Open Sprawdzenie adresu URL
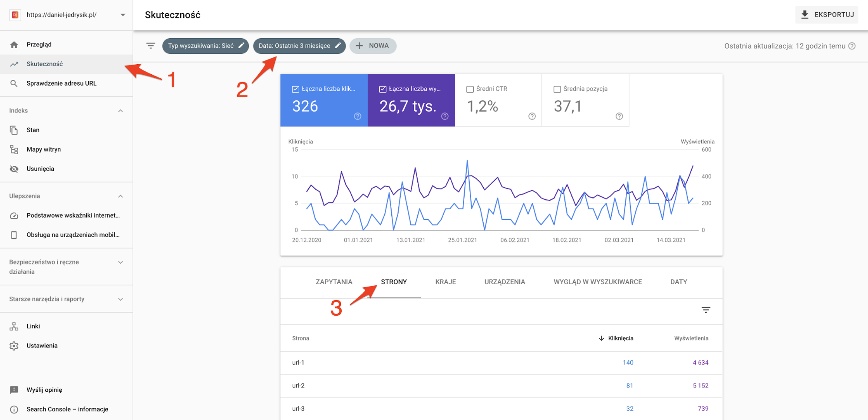The width and height of the screenshot is (868, 420). [x=66, y=83]
